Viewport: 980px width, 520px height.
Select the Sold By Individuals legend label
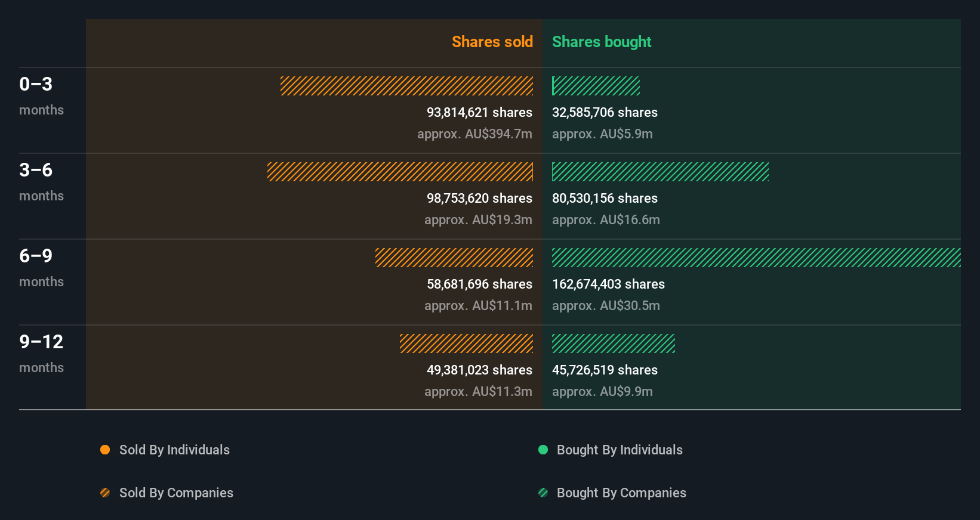tap(174, 450)
